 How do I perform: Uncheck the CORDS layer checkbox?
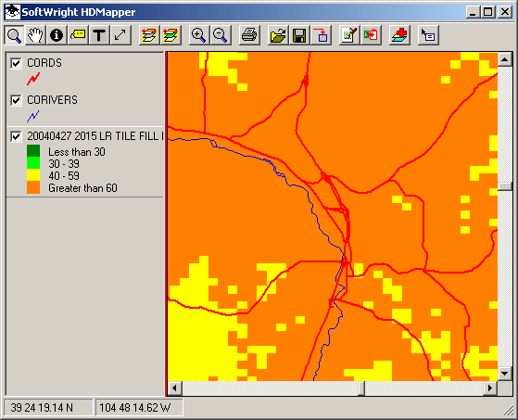pyautogui.click(x=16, y=63)
